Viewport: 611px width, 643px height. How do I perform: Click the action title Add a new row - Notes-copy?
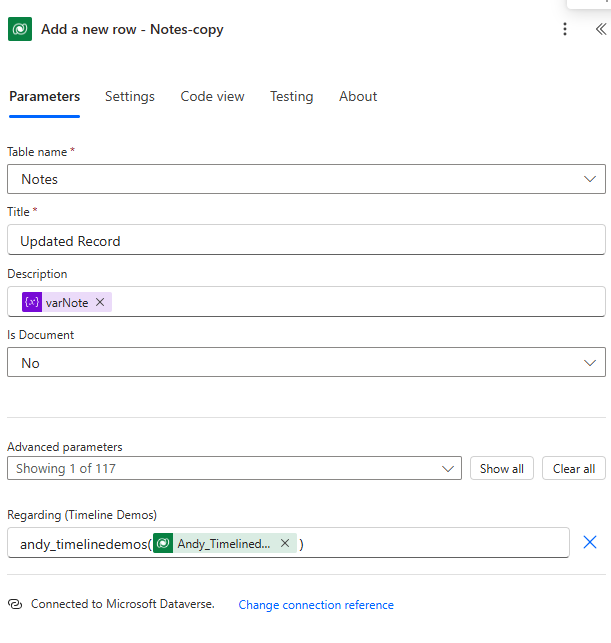tap(132, 30)
